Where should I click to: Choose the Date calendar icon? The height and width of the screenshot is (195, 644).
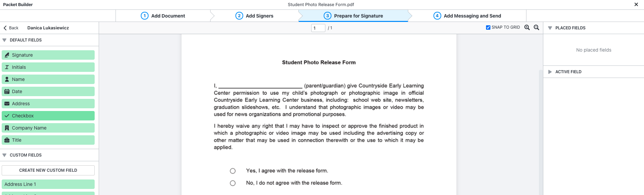coord(7,91)
